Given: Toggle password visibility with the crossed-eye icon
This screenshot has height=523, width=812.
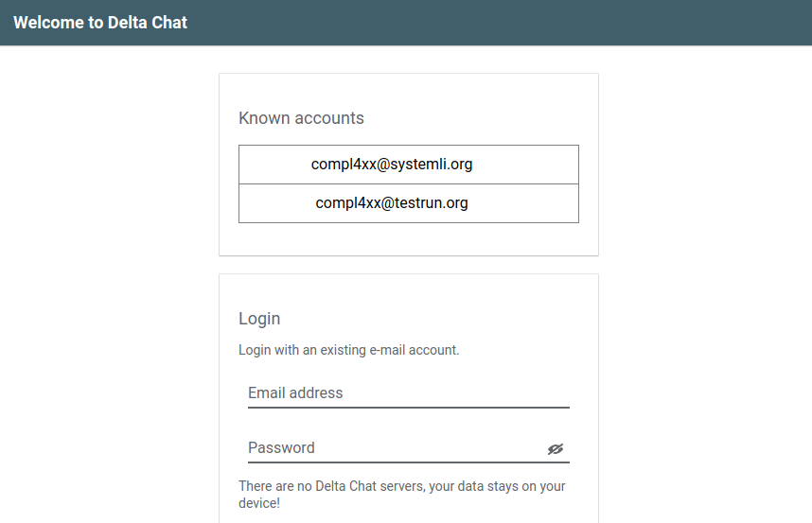Looking at the screenshot, I should point(556,449).
